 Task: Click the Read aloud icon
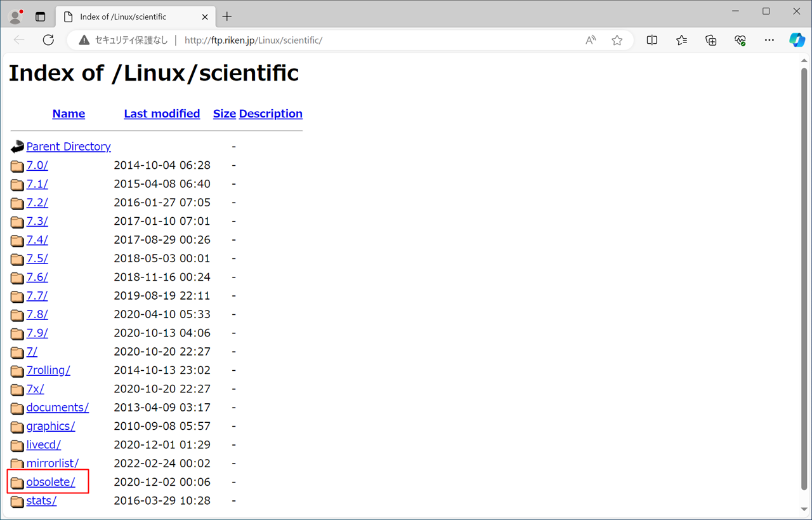pyautogui.click(x=591, y=40)
